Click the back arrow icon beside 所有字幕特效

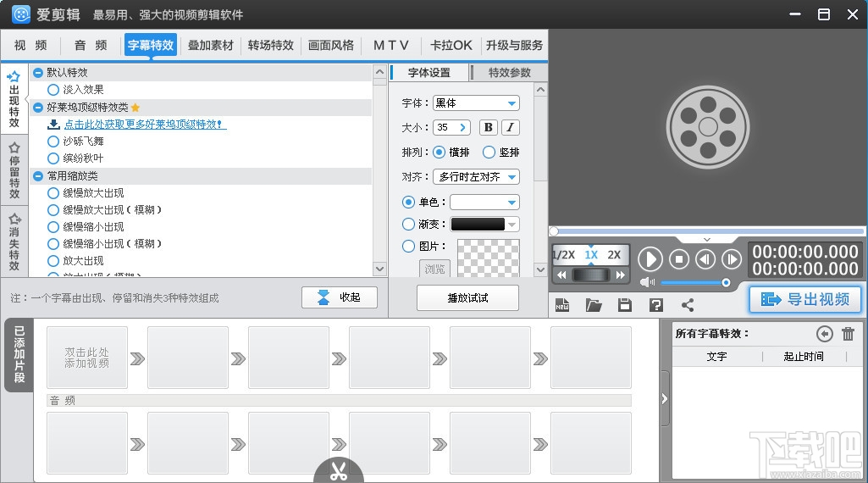point(824,334)
